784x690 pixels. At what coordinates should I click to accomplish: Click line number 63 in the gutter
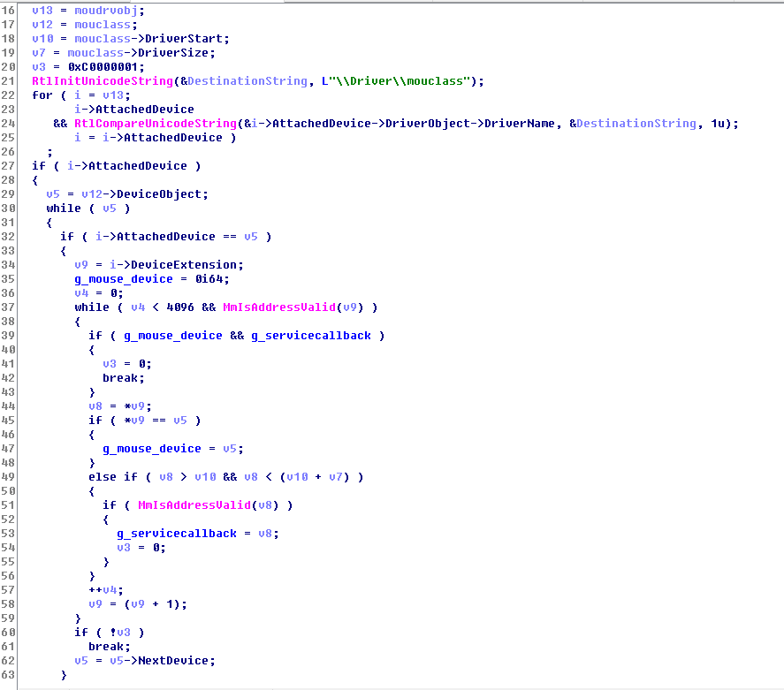(8, 675)
